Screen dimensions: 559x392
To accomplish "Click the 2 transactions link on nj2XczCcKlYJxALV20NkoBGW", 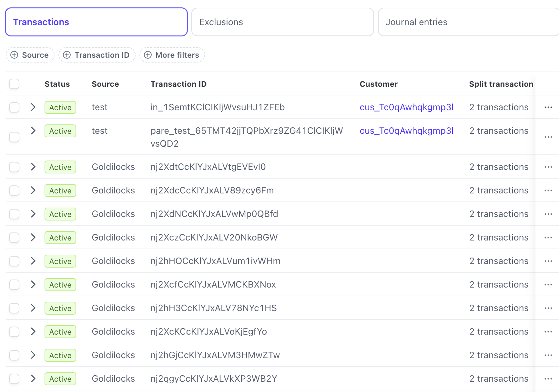I will (x=499, y=237).
